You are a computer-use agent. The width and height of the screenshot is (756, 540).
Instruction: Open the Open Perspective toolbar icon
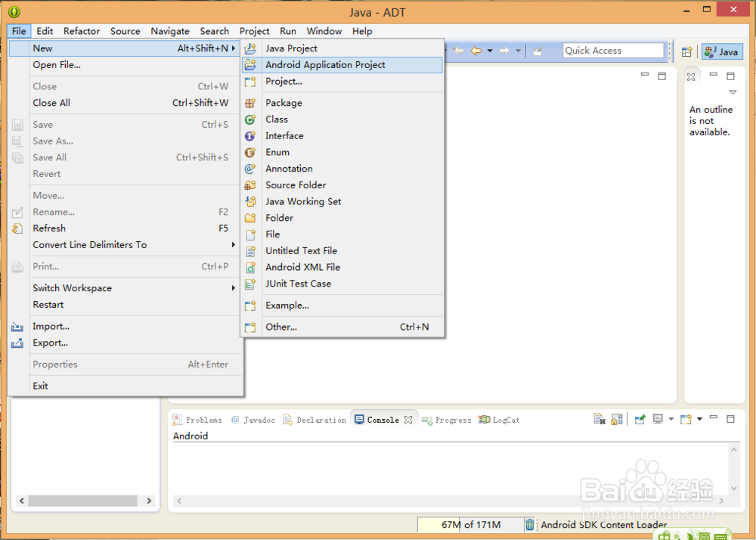pyautogui.click(x=687, y=51)
